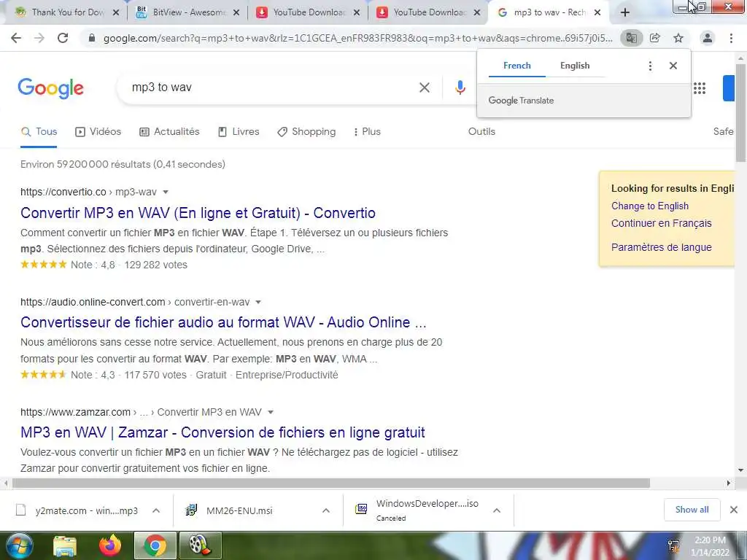Screen dimensions: 747x560
Task: Open the Windows Start menu
Action: [x=19, y=545]
